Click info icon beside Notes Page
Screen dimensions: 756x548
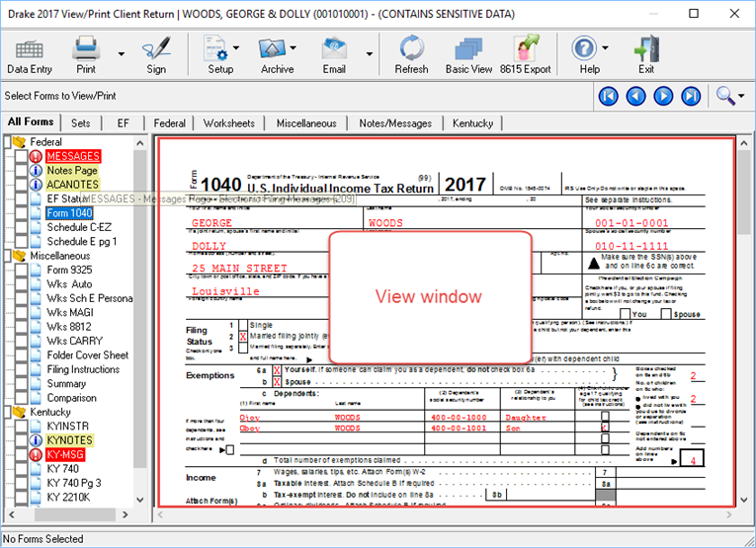coord(37,171)
